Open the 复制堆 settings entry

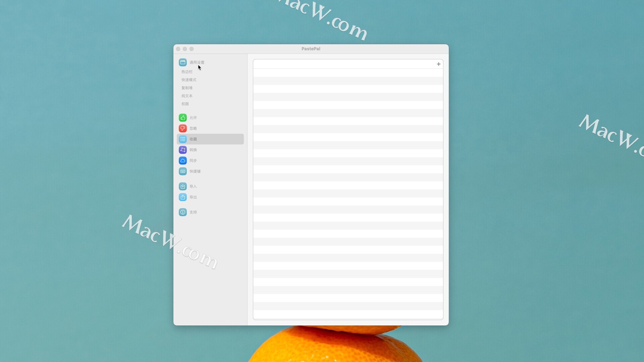[187, 88]
